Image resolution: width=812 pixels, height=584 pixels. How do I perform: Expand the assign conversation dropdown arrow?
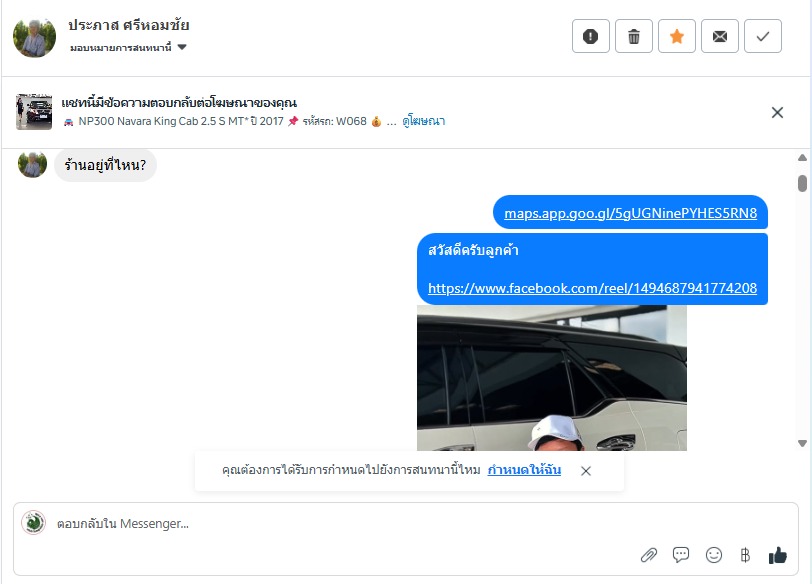pos(182,47)
